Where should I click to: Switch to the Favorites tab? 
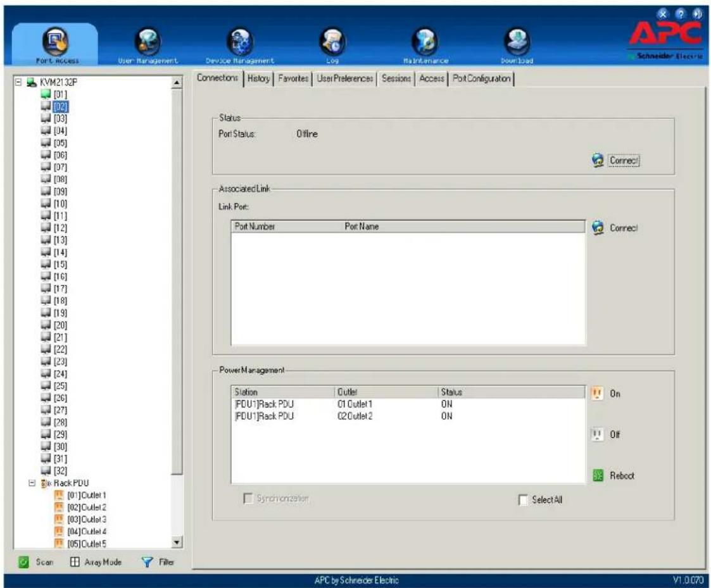[293, 78]
